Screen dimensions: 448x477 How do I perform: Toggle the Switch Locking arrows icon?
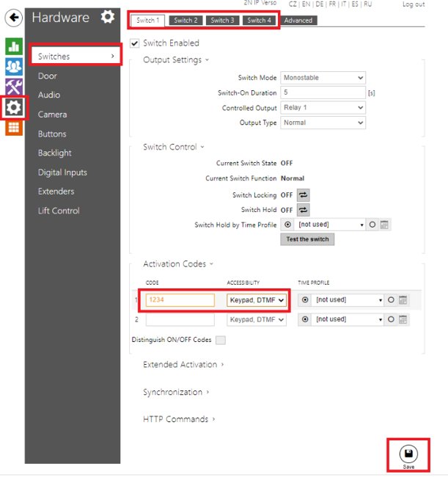(303, 195)
